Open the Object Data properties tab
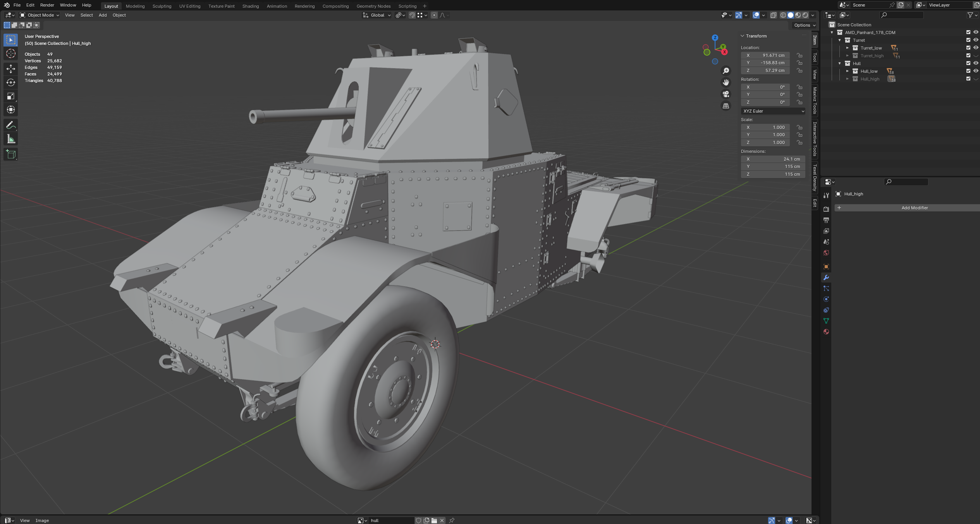 pos(826,321)
